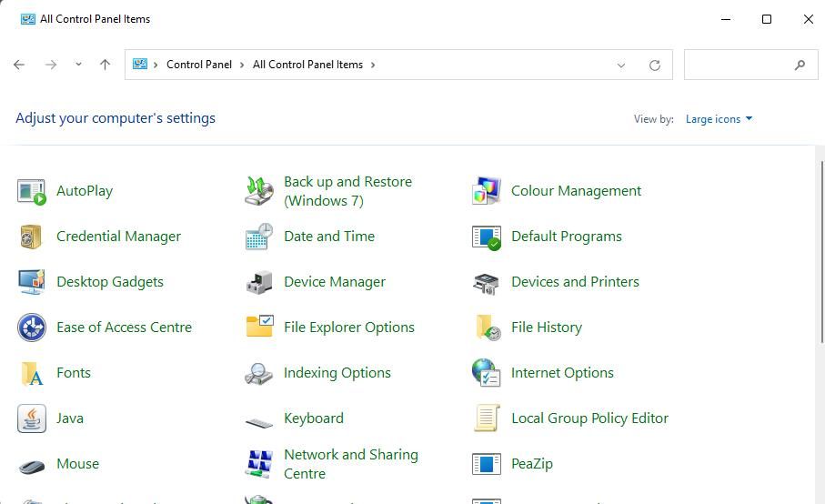Click the Search Control Panel box

tap(739, 65)
